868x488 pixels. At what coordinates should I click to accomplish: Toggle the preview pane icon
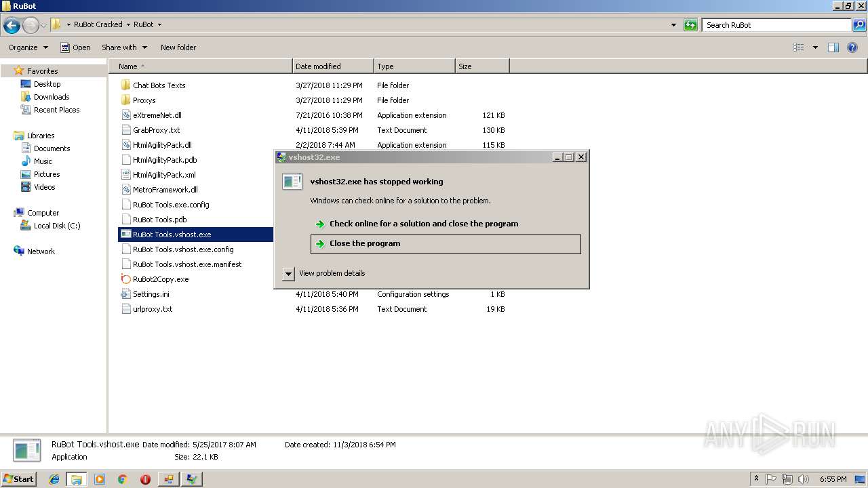(x=833, y=47)
